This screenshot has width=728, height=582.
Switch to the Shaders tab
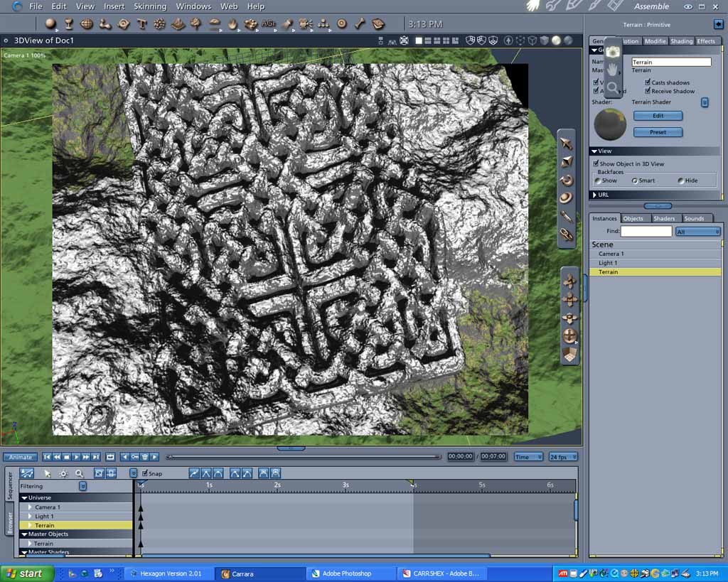click(x=664, y=218)
